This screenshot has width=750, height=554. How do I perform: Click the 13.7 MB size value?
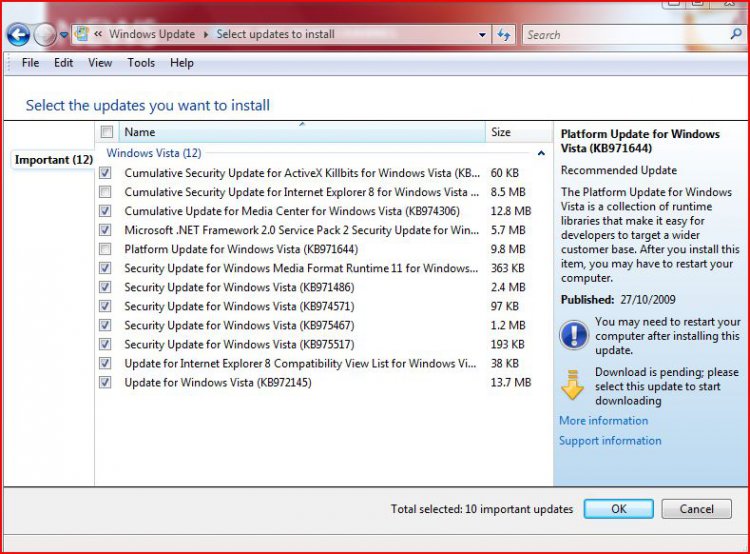point(511,382)
